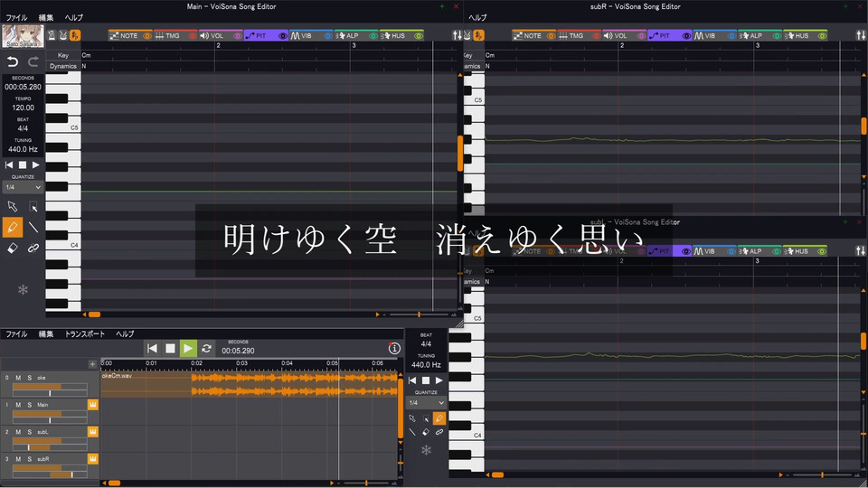Select eraser tool in subL editor
868x488 pixels.
(426, 432)
